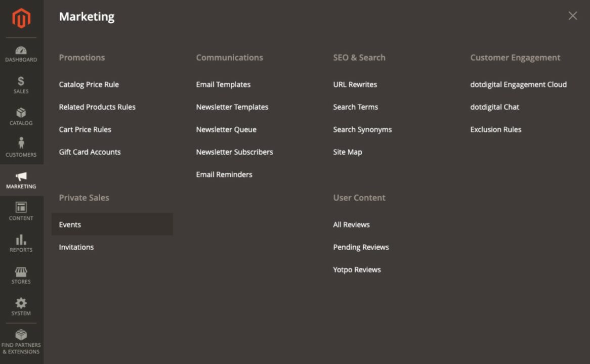Open Email Templates
Image resolution: width=590 pixels, height=364 pixels.
(223, 84)
